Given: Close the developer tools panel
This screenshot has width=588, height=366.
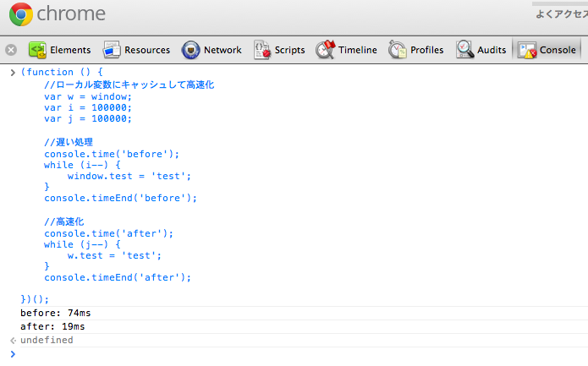Looking at the screenshot, I should [x=11, y=50].
